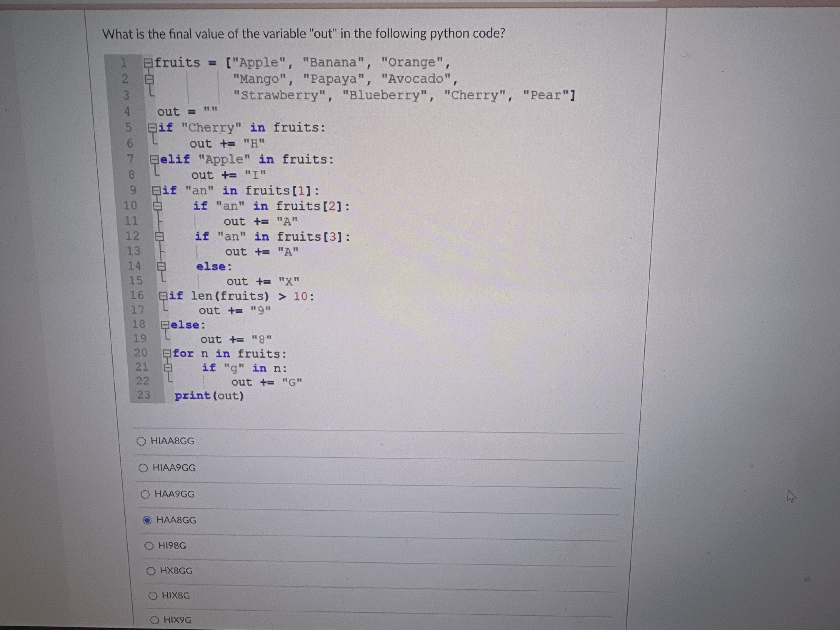Collapse the else block on line 18
This screenshot has width=840, height=630.
click(x=165, y=325)
